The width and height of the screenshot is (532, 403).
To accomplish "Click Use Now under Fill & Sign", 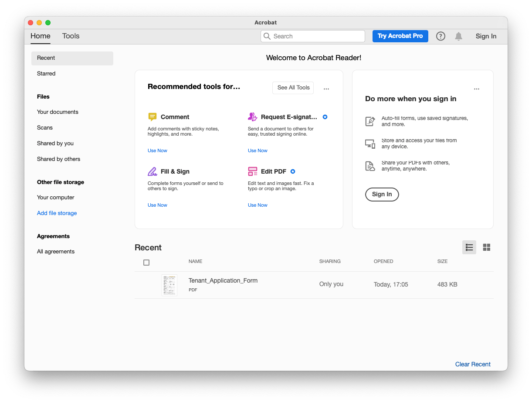I will pyautogui.click(x=157, y=205).
